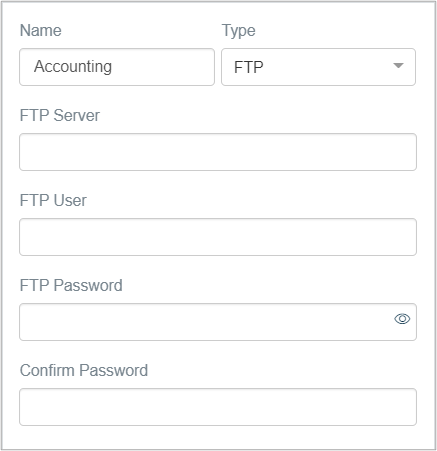Show connection type options via caret
437x451 pixels.
click(x=398, y=66)
